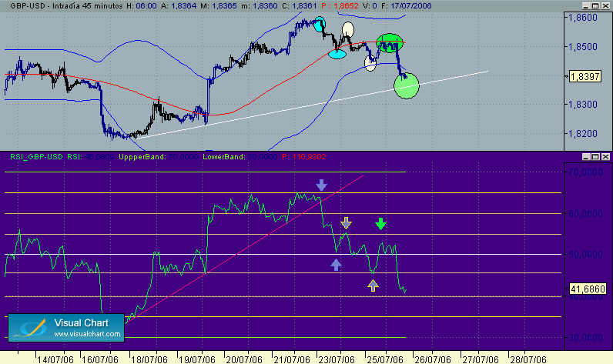Click the 20/07/06 date label
Screen dimensions: 613x364
244,359
